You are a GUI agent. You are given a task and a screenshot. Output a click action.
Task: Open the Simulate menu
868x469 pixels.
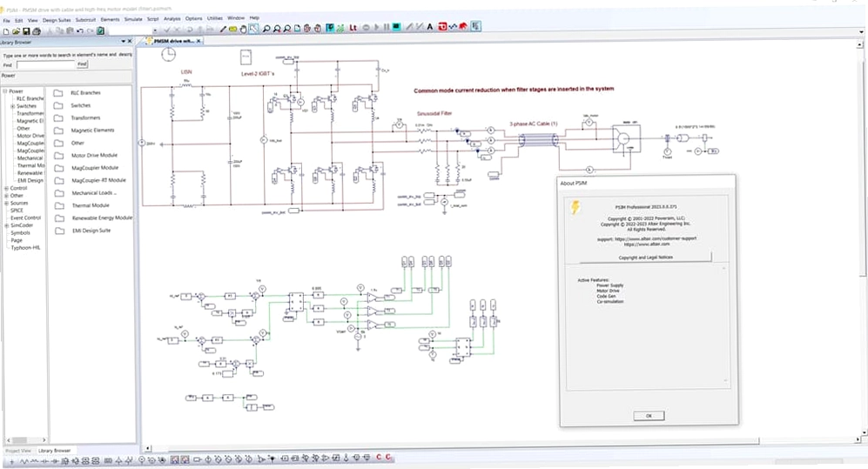tap(133, 19)
